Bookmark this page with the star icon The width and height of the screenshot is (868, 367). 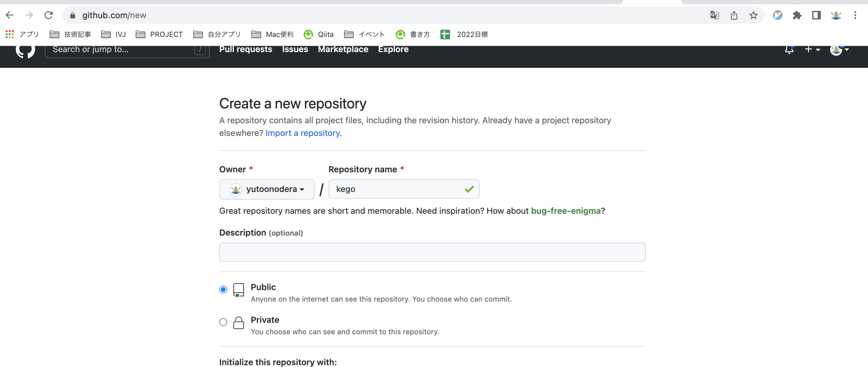(754, 15)
